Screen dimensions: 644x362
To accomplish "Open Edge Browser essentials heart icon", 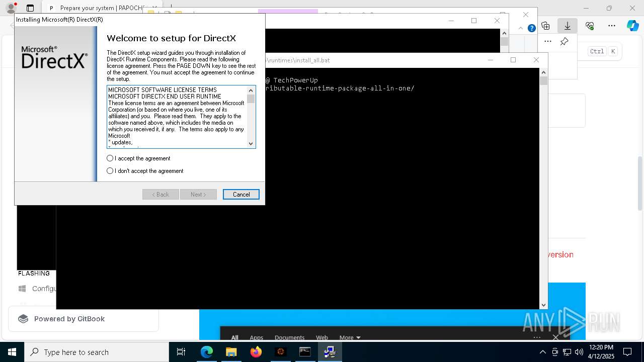I will (x=590, y=26).
